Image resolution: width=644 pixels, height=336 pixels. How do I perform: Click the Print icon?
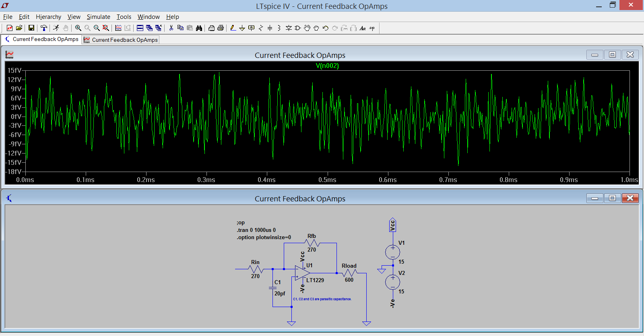[221, 28]
